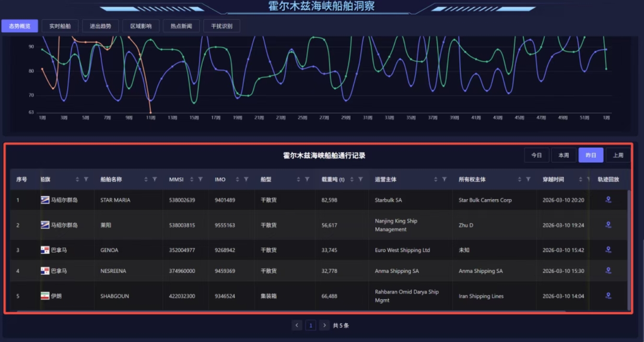644x342 pixels.
Task: Click filter funnel on 船舶名称 column
Action: [x=155, y=179]
